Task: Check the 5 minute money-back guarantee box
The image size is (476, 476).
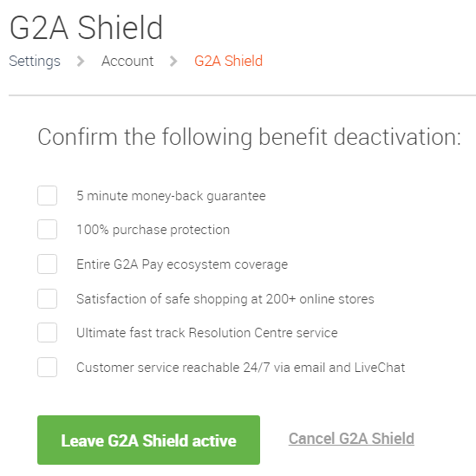Action: coord(47,195)
